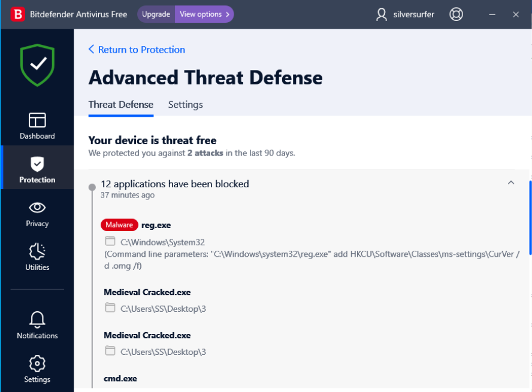Click the back chevron before Return to Protection
This screenshot has height=392, width=532.
click(91, 49)
